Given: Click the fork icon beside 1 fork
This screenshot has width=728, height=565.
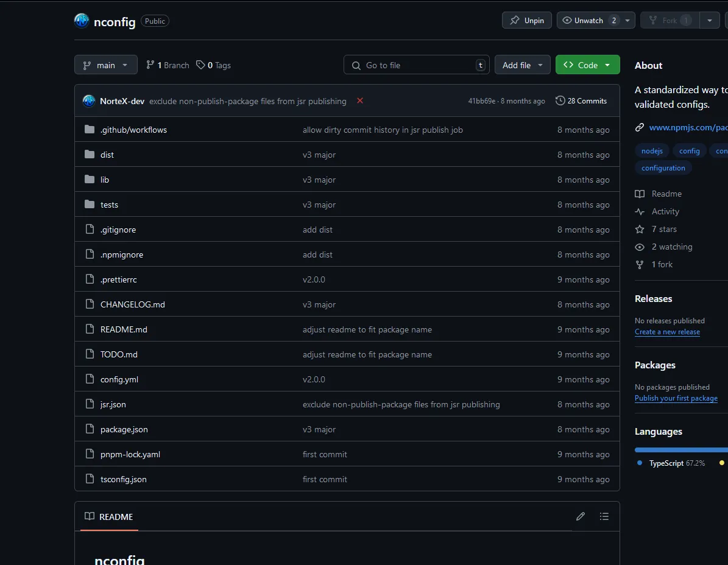Looking at the screenshot, I should (640, 264).
